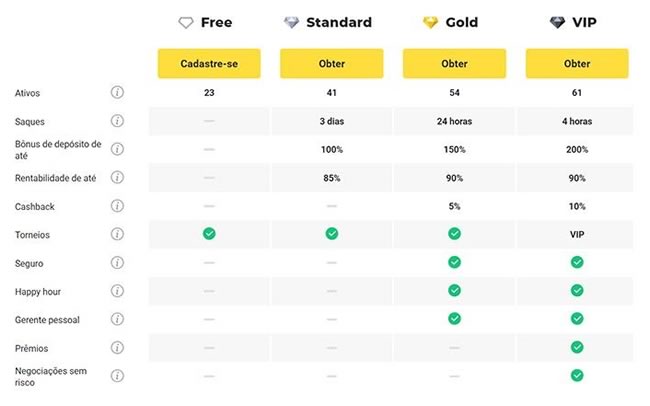Click the info icon beside Saques
This screenshot has height=406, width=650.
(117, 121)
